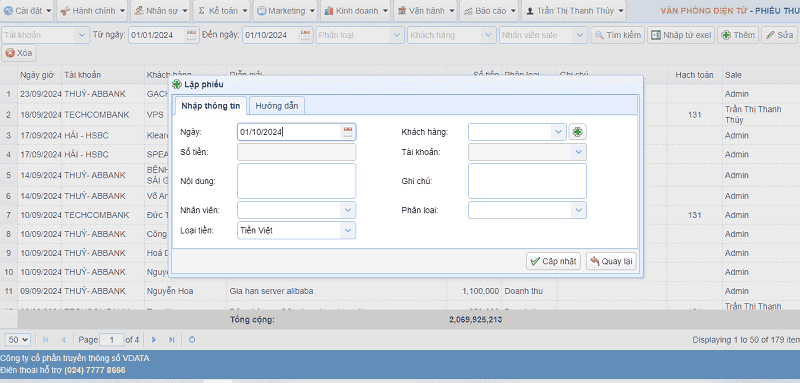
Task: Expand the Tài khoản filter dropdown
Action: (x=82, y=35)
